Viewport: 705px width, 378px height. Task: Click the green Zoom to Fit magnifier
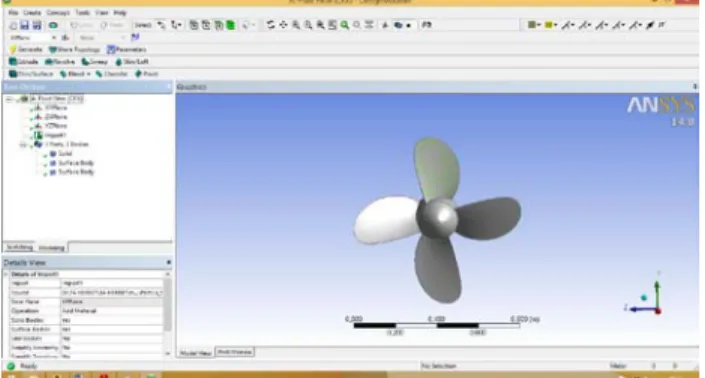pyautogui.click(x=344, y=25)
